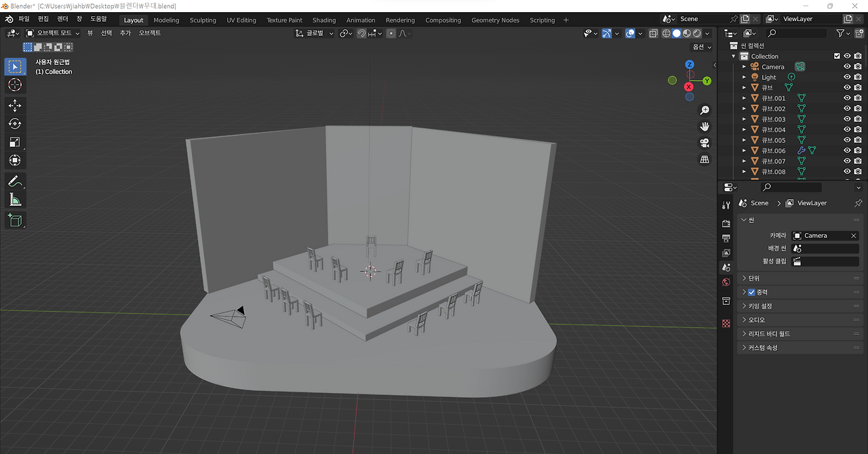Select the 3D Cursor tool
This screenshot has height=454, width=868.
[15, 85]
